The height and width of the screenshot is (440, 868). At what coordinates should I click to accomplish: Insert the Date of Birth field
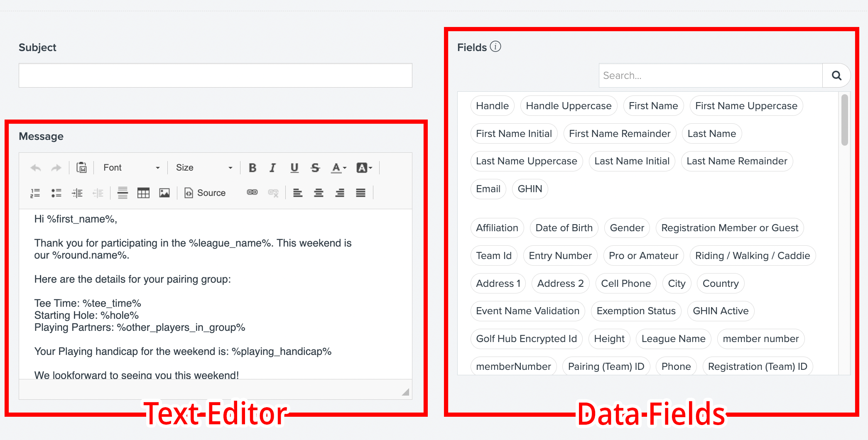(x=564, y=228)
